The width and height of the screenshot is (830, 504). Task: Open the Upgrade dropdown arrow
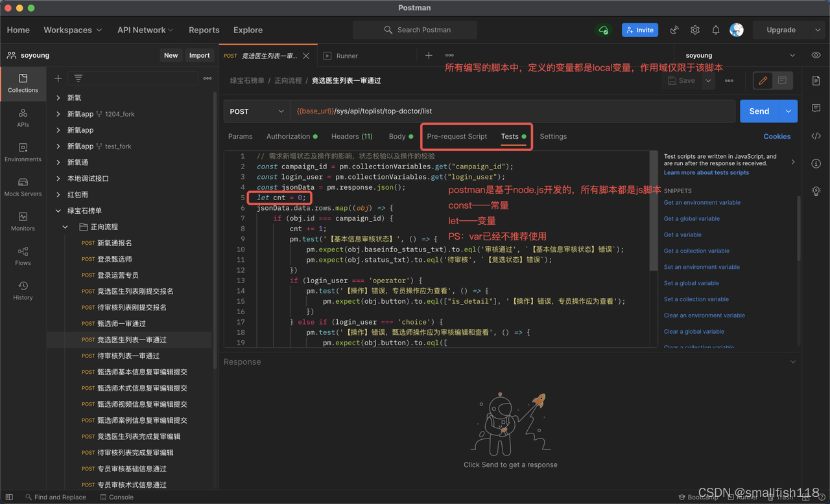click(818, 30)
